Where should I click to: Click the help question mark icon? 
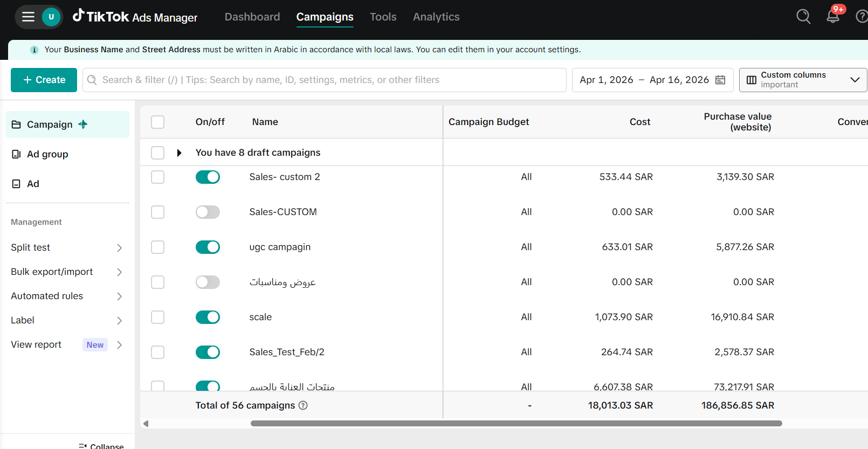(x=862, y=17)
